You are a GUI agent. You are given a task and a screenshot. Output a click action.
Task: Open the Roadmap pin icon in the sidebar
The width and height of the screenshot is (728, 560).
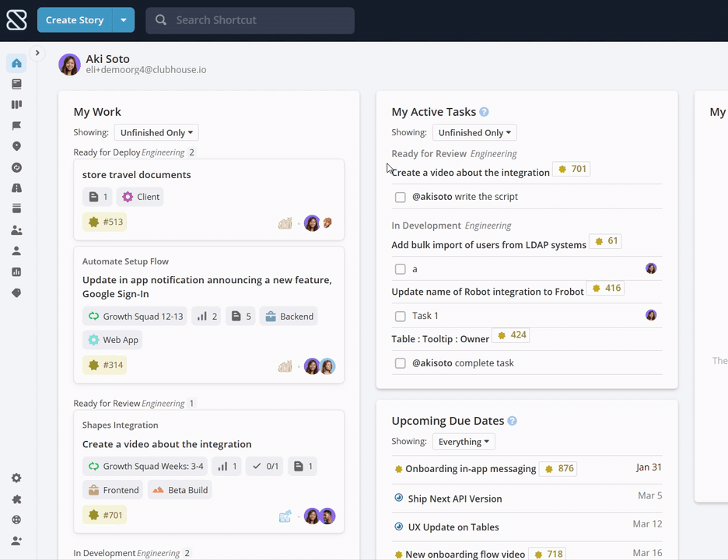click(x=16, y=147)
